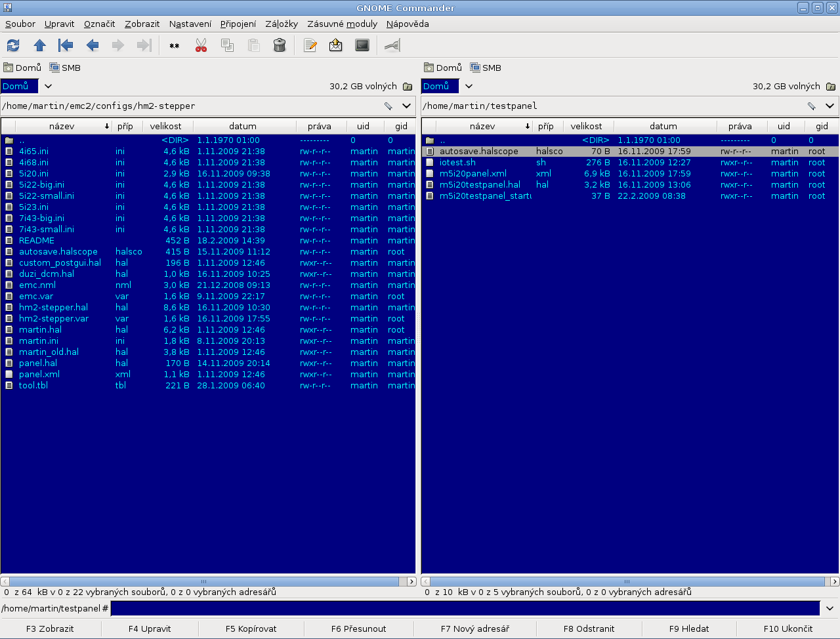Click into the command line input field
840x639 pixels.
(465, 608)
